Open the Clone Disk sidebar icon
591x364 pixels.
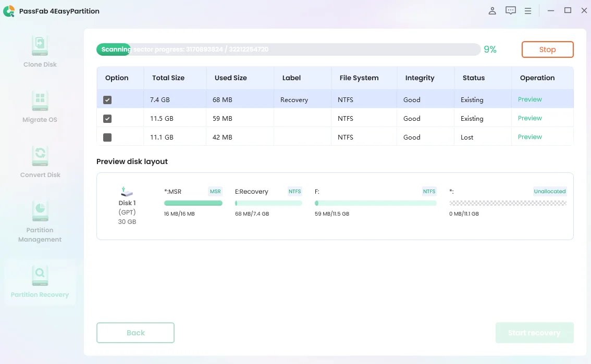tap(40, 46)
